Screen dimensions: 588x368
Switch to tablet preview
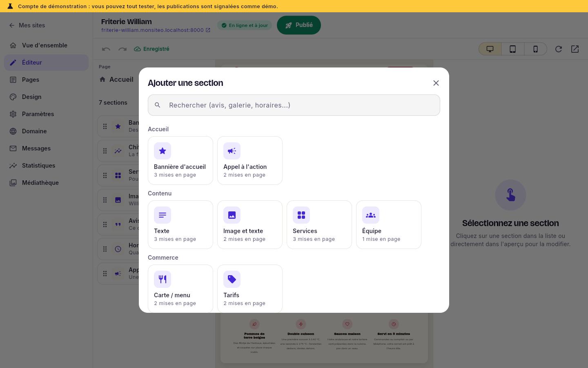[x=513, y=49]
